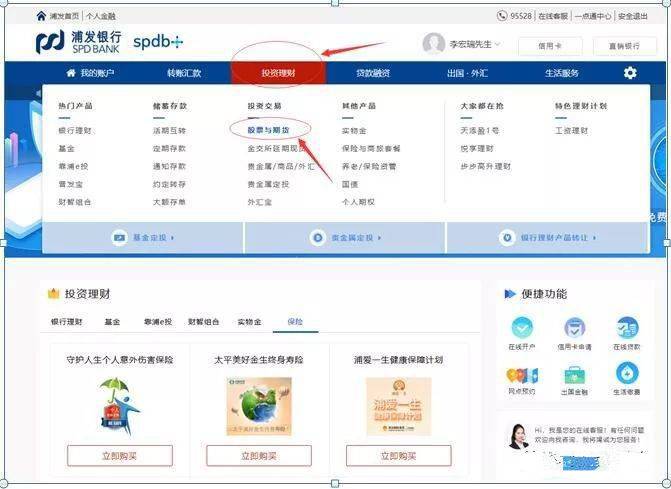This screenshot has width=671, height=489.
Task: Click the 直销银行 button at top right
Action: [625, 46]
